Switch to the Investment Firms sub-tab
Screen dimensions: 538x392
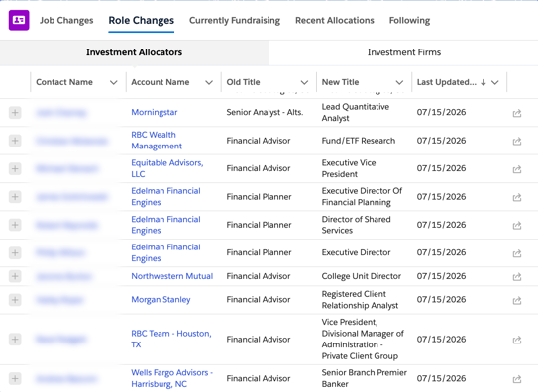(x=404, y=52)
